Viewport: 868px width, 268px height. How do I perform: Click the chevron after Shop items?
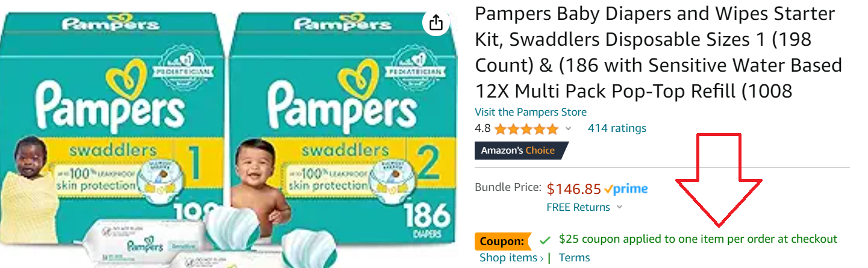[542, 258]
